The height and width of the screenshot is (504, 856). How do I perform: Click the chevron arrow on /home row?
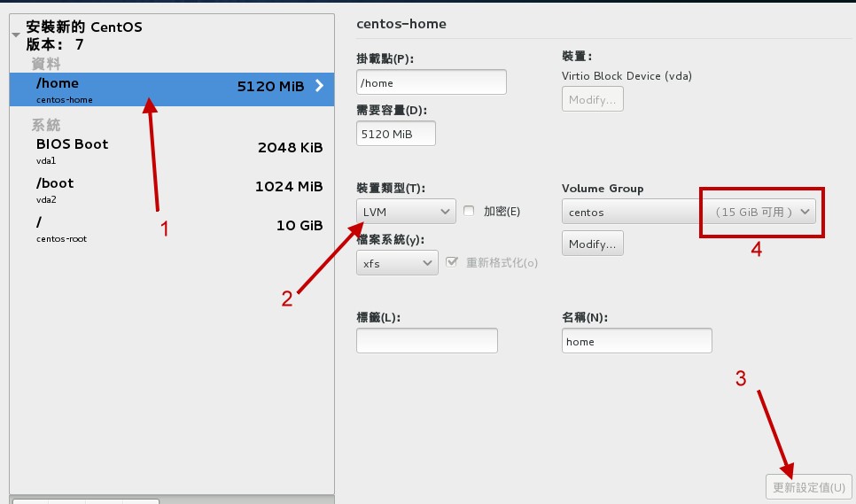[x=319, y=86]
